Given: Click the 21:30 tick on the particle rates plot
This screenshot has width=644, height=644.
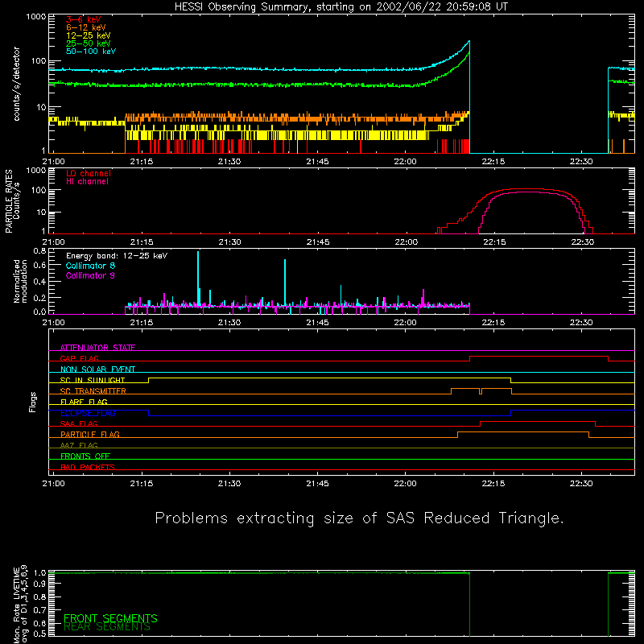Looking at the screenshot, I should coord(229,242).
